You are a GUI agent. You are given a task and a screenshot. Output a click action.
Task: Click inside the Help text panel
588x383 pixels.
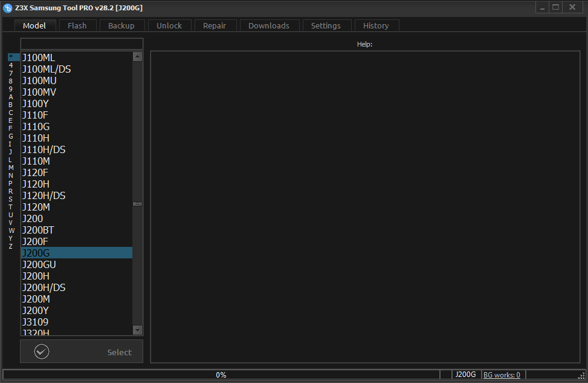365,207
